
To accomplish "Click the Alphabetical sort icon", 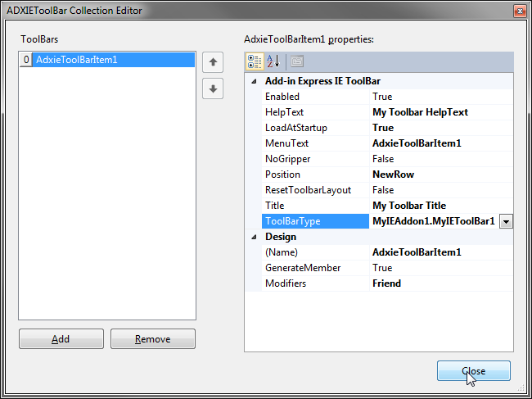I will (x=273, y=61).
